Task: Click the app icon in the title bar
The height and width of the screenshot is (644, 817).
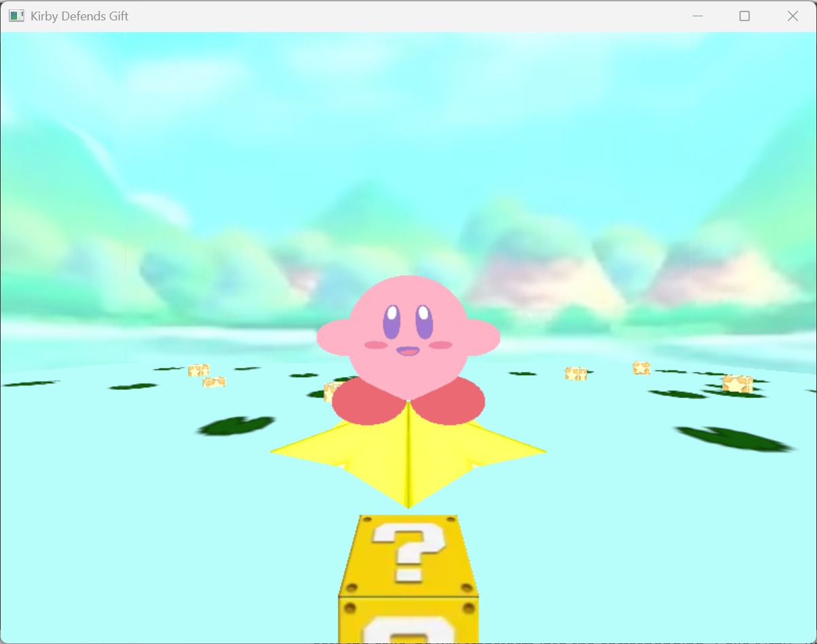Action: click(16, 16)
